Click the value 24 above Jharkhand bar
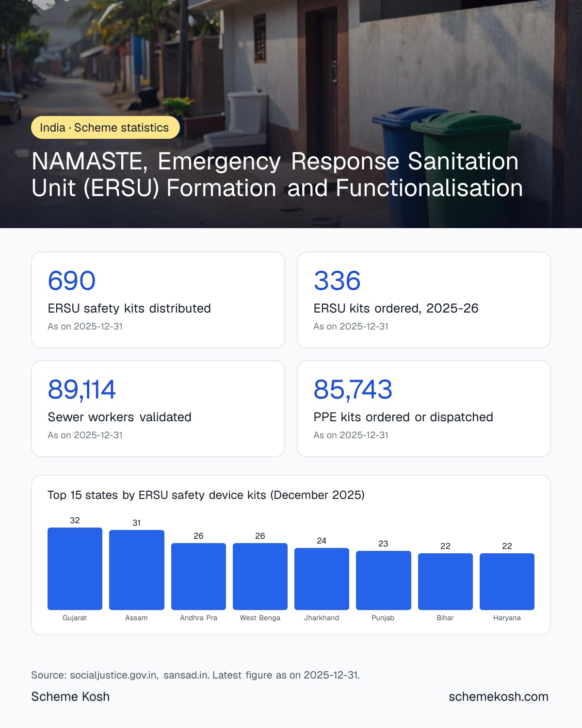The width and height of the screenshot is (582, 728). (x=322, y=541)
